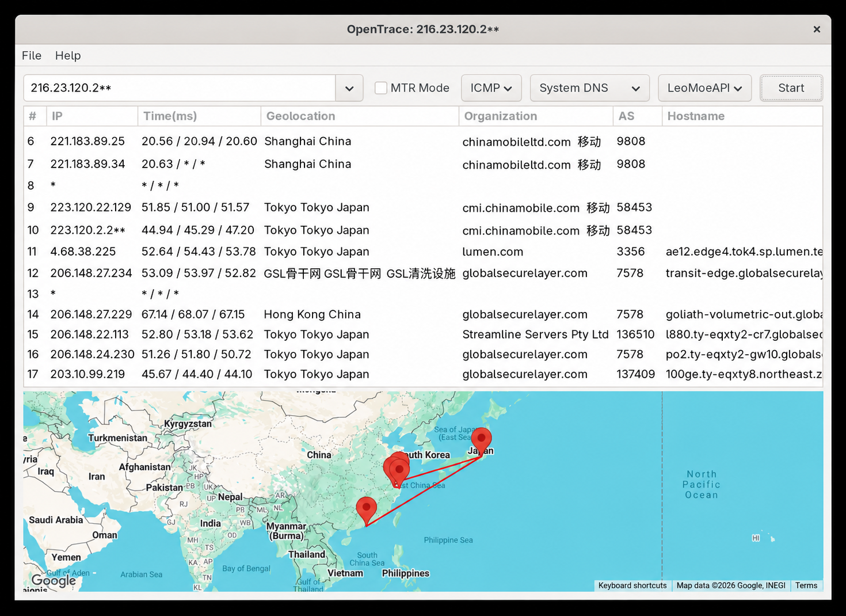The width and height of the screenshot is (846, 616).
Task: Click the Map data ©2026 Google, INEGI attribution
Action: (x=731, y=585)
